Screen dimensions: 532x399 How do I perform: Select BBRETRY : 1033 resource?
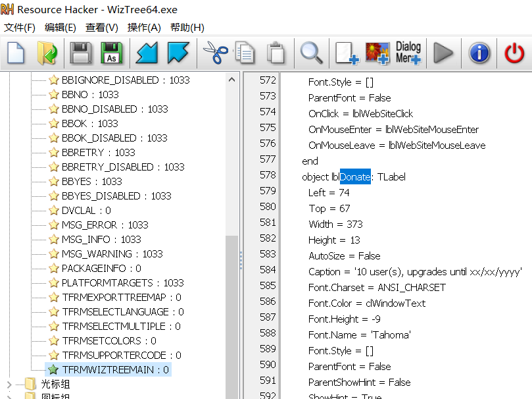click(98, 153)
